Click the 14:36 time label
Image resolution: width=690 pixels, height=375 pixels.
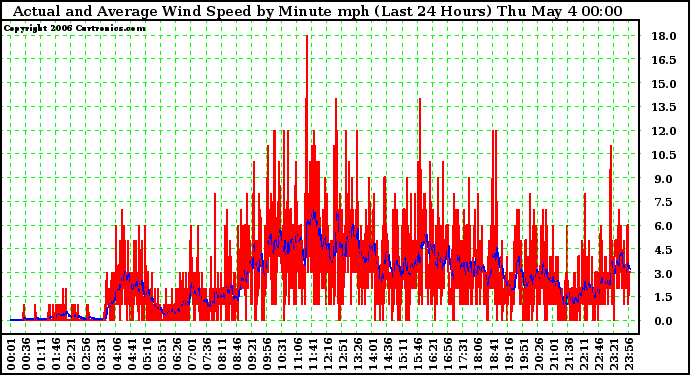pyautogui.click(x=388, y=355)
